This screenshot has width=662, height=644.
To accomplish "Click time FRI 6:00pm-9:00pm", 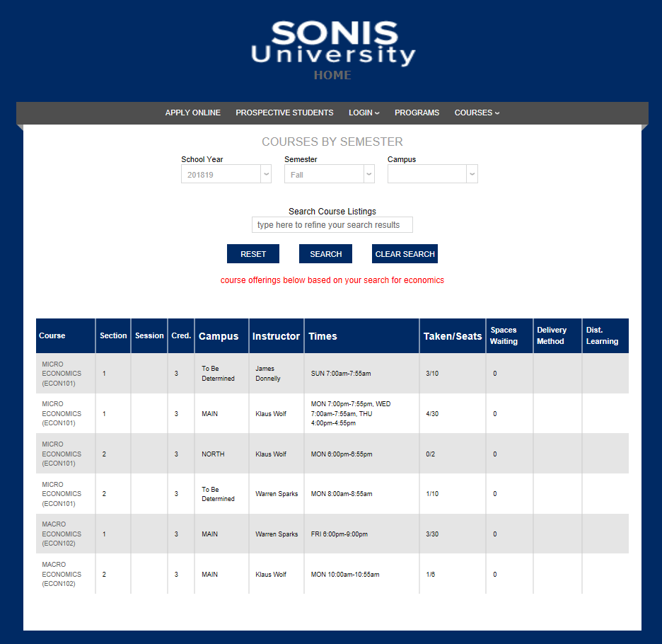I will coord(339,534).
